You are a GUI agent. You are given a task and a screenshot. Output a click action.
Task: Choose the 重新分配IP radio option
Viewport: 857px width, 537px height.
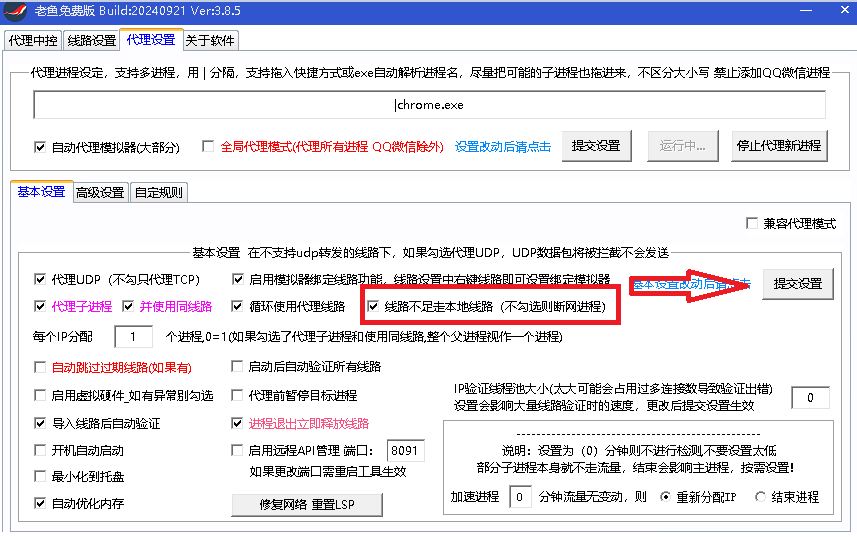coord(666,497)
